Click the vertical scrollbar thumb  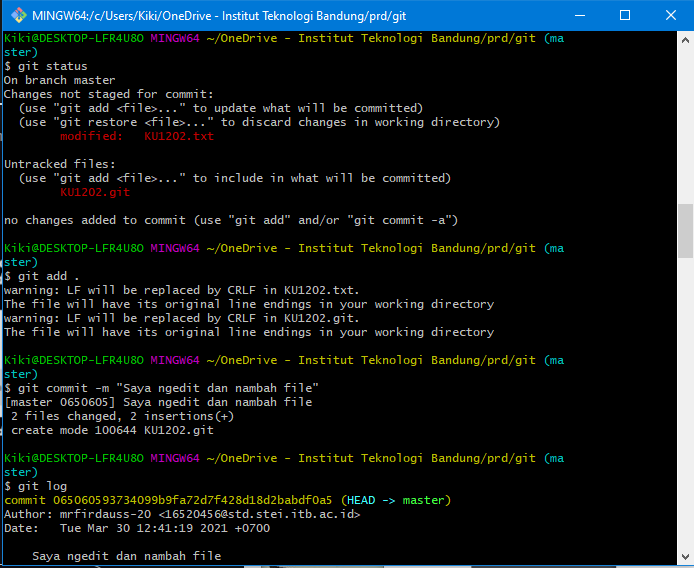click(685, 231)
